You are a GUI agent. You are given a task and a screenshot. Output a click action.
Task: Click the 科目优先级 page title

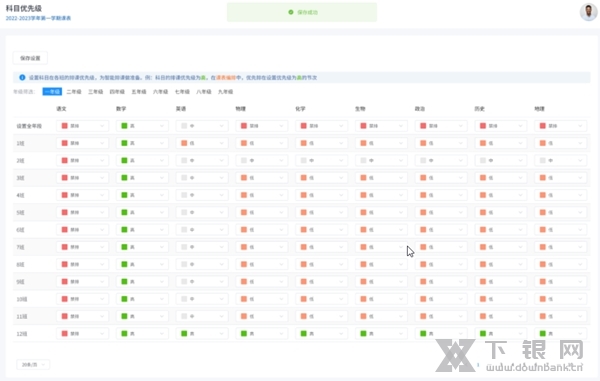tap(24, 8)
